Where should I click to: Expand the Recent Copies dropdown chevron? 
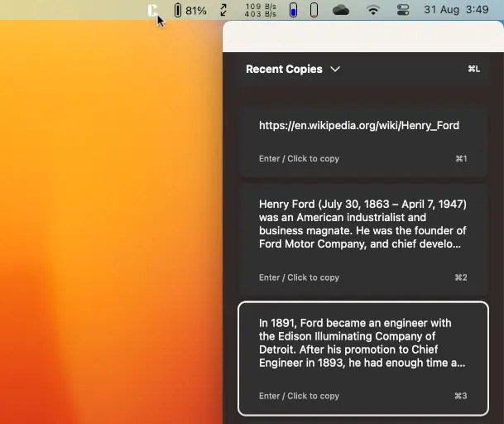coord(335,70)
